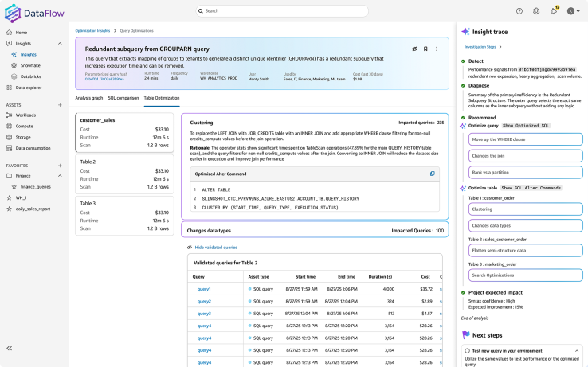Check Test new query in your environment

coord(467,351)
